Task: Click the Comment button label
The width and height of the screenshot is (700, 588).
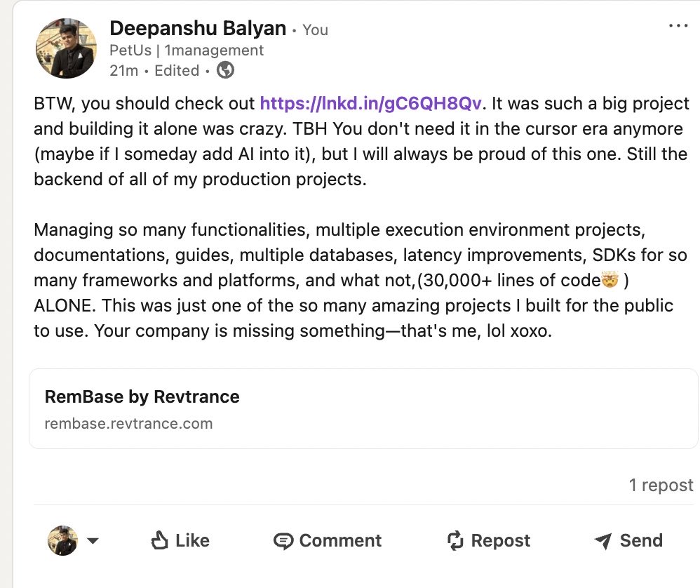Action: pos(340,540)
